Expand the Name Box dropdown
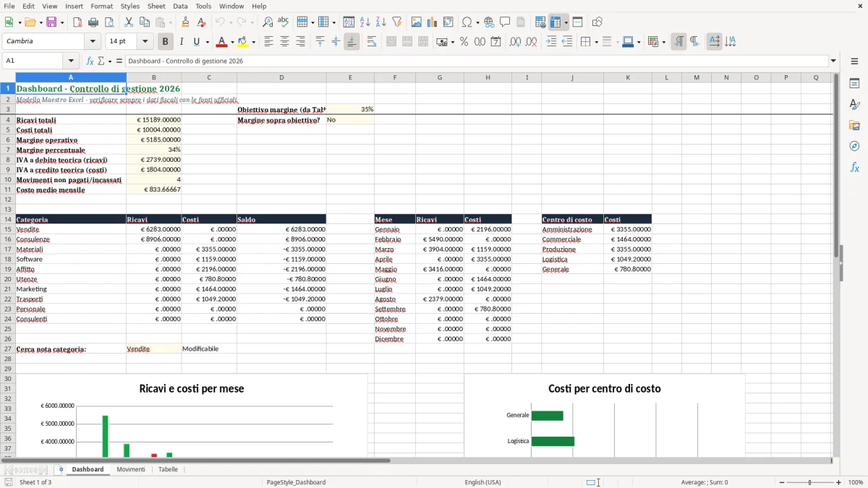Screen dimensions: 868x488 71,61
